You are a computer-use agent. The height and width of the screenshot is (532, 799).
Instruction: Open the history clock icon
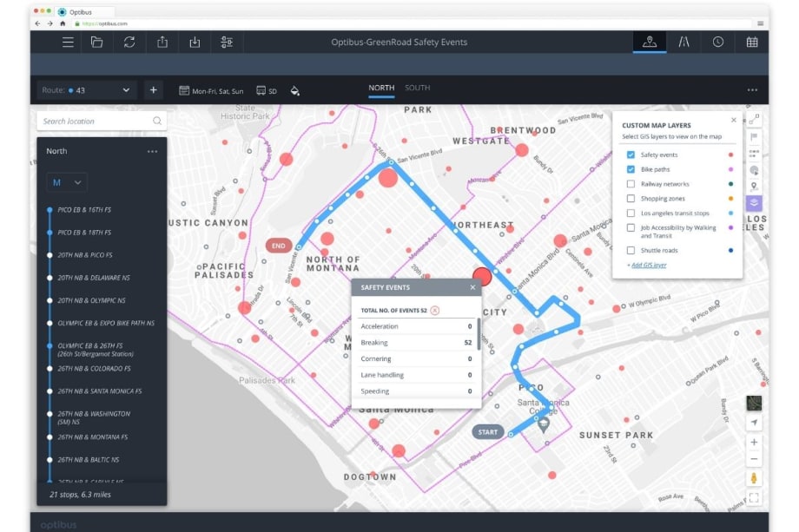(718, 41)
